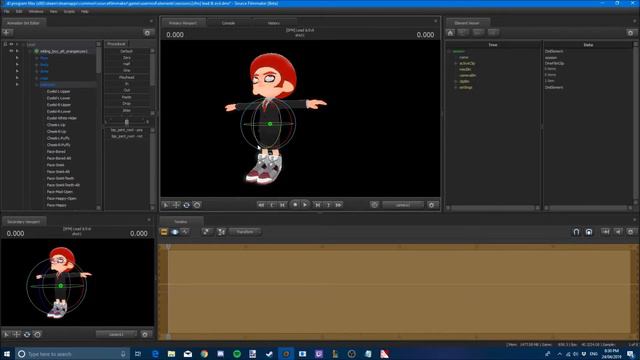Image resolution: width=640 pixels, height=360 pixels.
Task: Select the Face Mad Open control
Action: click(60, 191)
